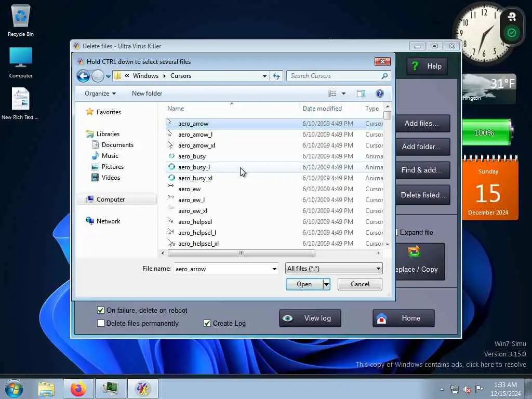Image resolution: width=532 pixels, height=399 pixels.
Task: Click the Windows breadcrumb in address bar
Action: 145,76
